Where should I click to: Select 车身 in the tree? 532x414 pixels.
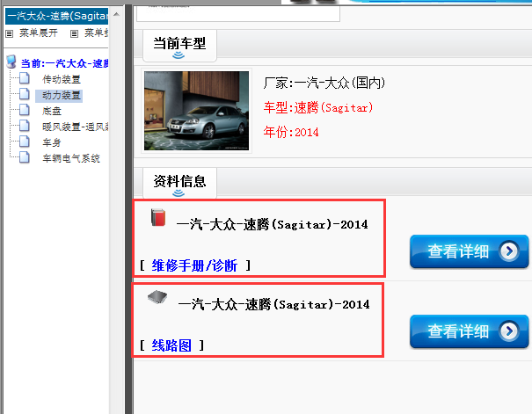(x=52, y=142)
